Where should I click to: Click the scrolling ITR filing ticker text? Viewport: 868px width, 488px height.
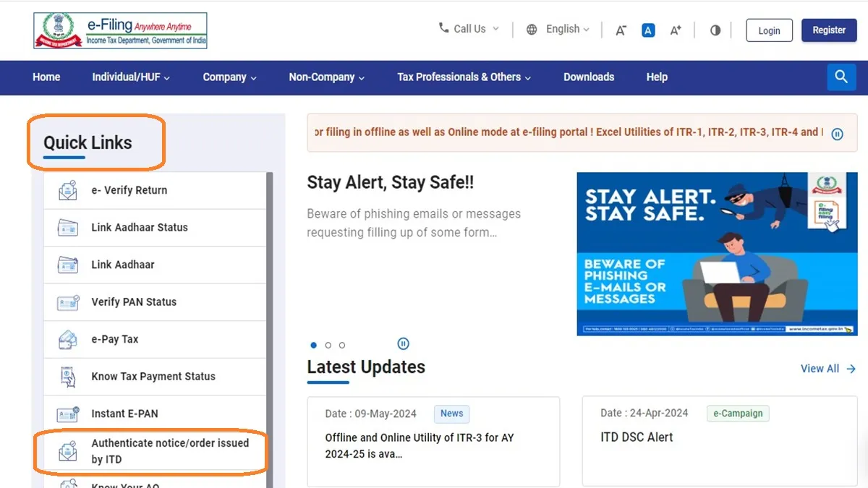[568, 132]
